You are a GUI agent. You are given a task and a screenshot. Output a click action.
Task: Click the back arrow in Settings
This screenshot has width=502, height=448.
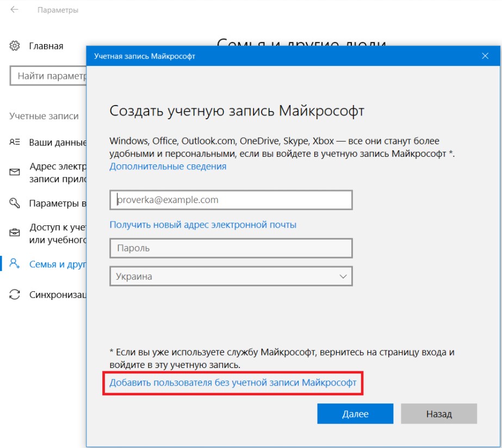(x=14, y=10)
